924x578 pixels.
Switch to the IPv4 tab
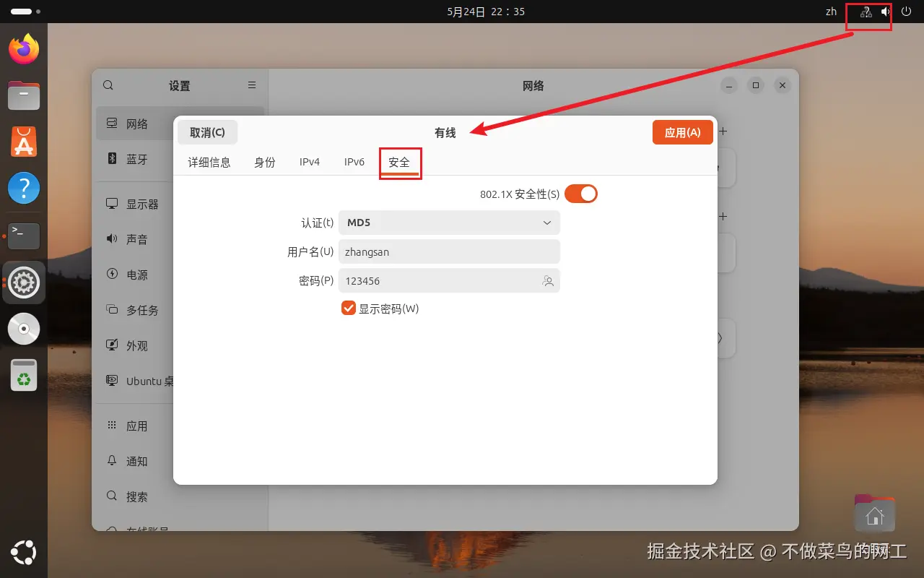click(x=310, y=162)
